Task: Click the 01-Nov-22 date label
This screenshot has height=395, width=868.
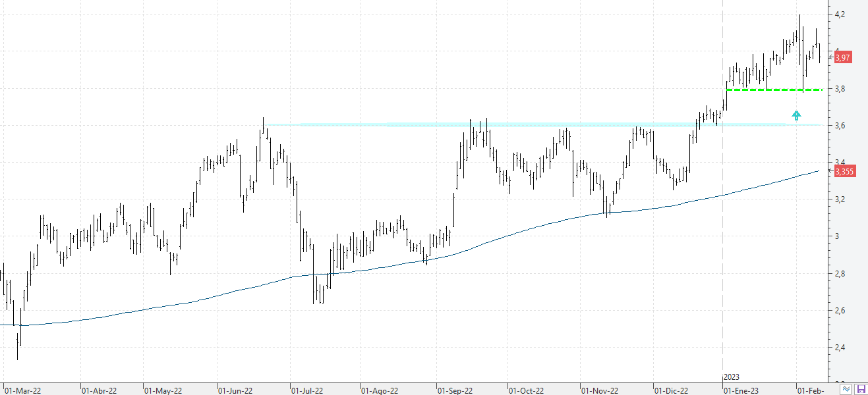Action: pyautogui.click(x=600, y=390)
